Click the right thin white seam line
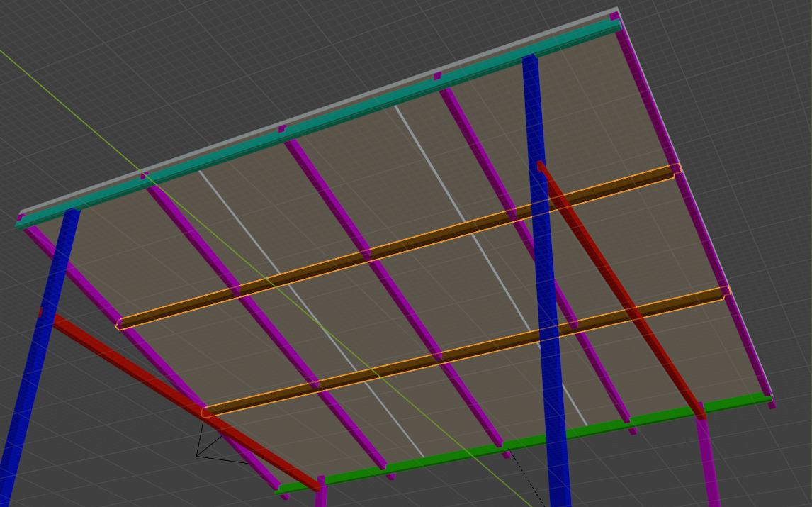This screenshot has height=507, width=812. (461, 213)
